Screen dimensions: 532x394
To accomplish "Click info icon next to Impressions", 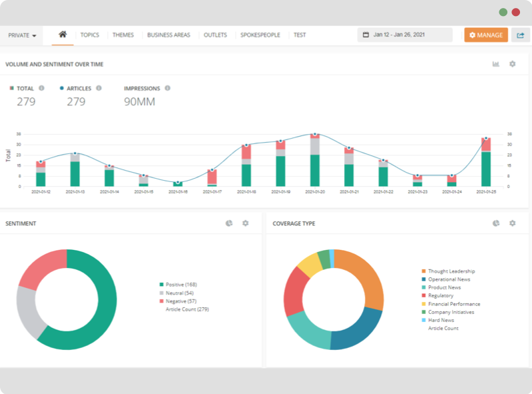I will [x=167, y=88].
